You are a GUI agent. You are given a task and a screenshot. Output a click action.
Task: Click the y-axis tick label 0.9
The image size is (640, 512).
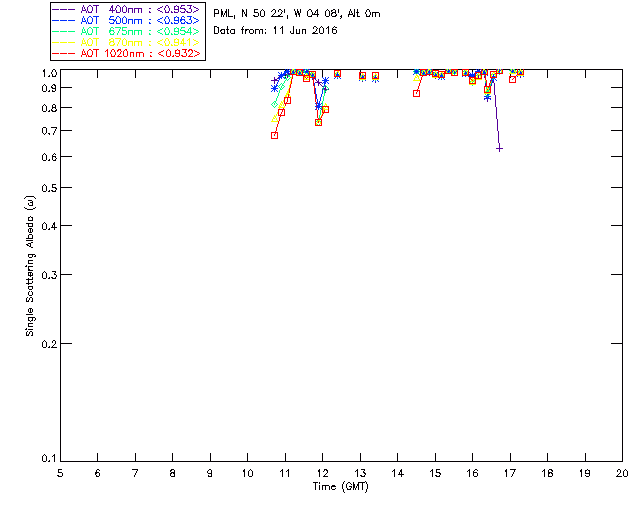(49, 88)
